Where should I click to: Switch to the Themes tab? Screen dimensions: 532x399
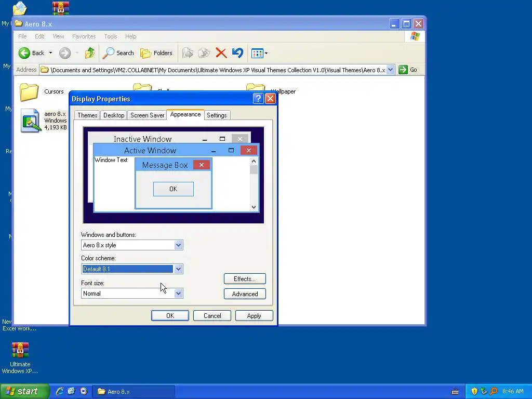point(87,115)
